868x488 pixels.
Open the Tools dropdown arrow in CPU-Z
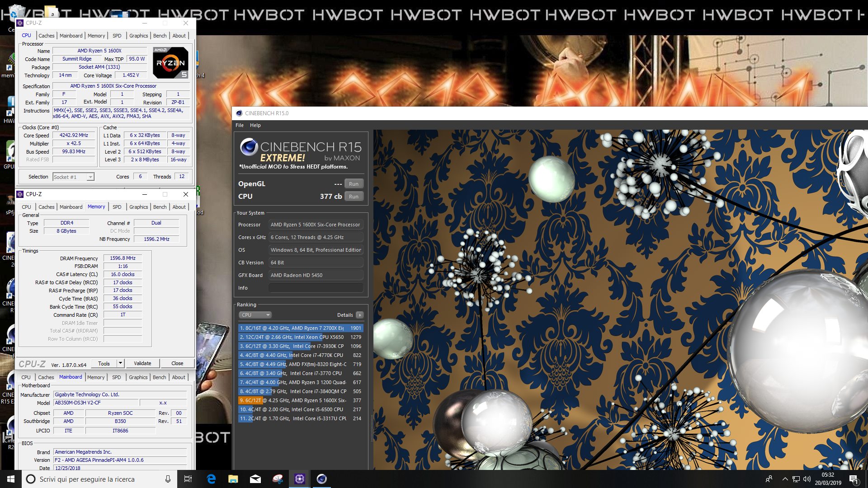click(120, 363)
